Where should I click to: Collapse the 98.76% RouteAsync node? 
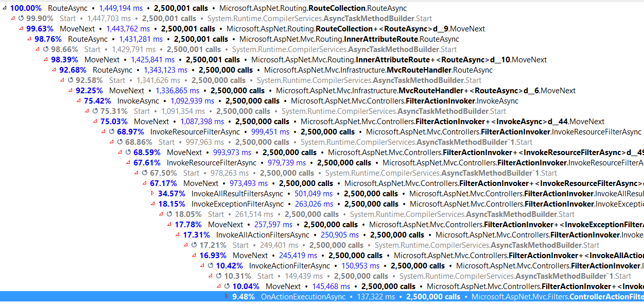coord(29,39)
